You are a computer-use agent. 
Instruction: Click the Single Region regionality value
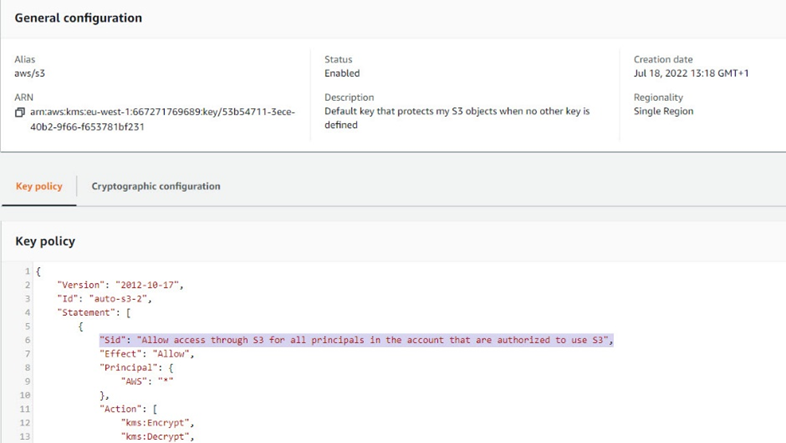[x=663, y=111]
